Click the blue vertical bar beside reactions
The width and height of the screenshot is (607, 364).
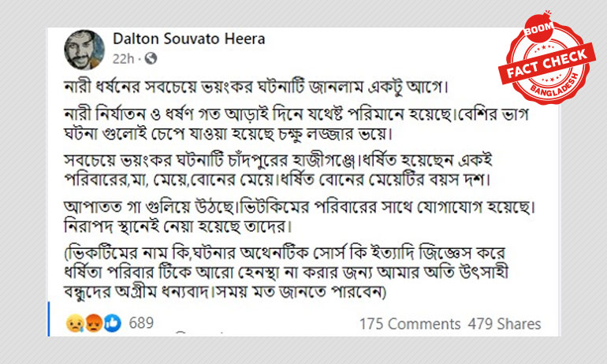coord(49,319)
